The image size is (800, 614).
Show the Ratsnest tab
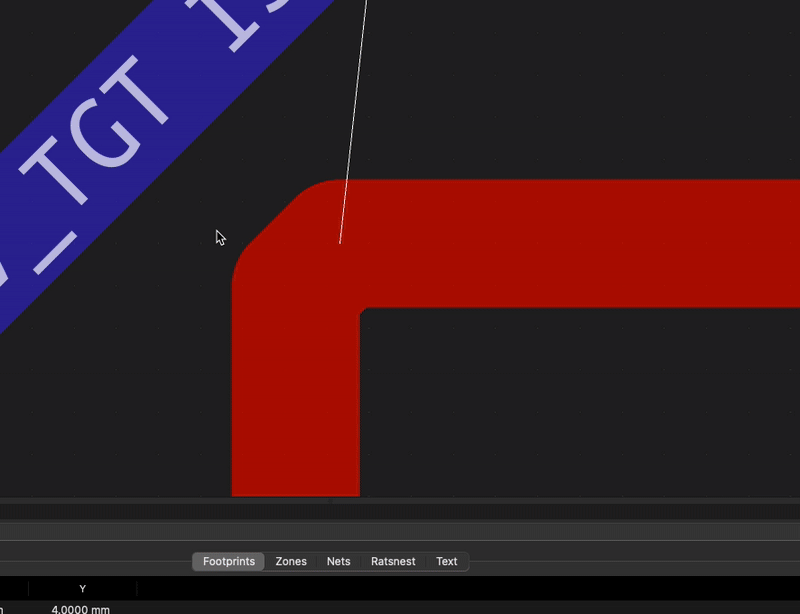[393, 561]
